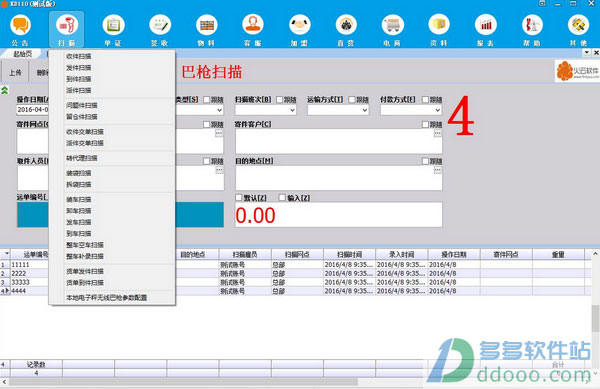Click the 扫描雇员 column header

245,254
